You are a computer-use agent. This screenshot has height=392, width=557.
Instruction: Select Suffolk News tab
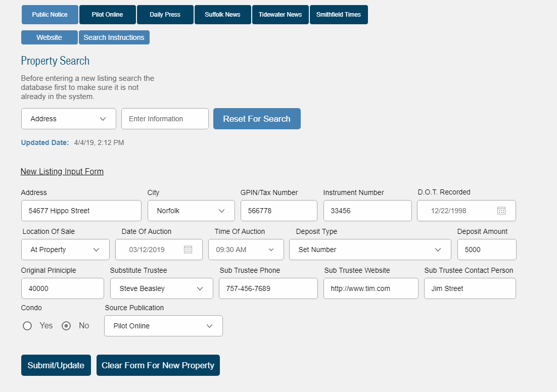(223, 15)
